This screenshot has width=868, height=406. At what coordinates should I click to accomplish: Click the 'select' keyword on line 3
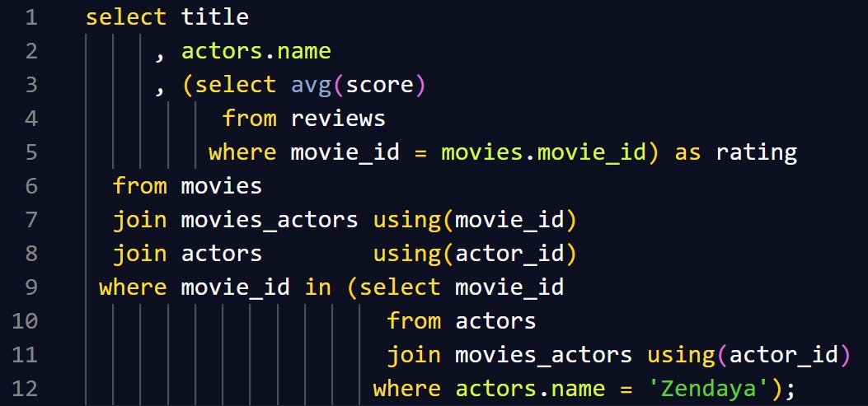235,85
